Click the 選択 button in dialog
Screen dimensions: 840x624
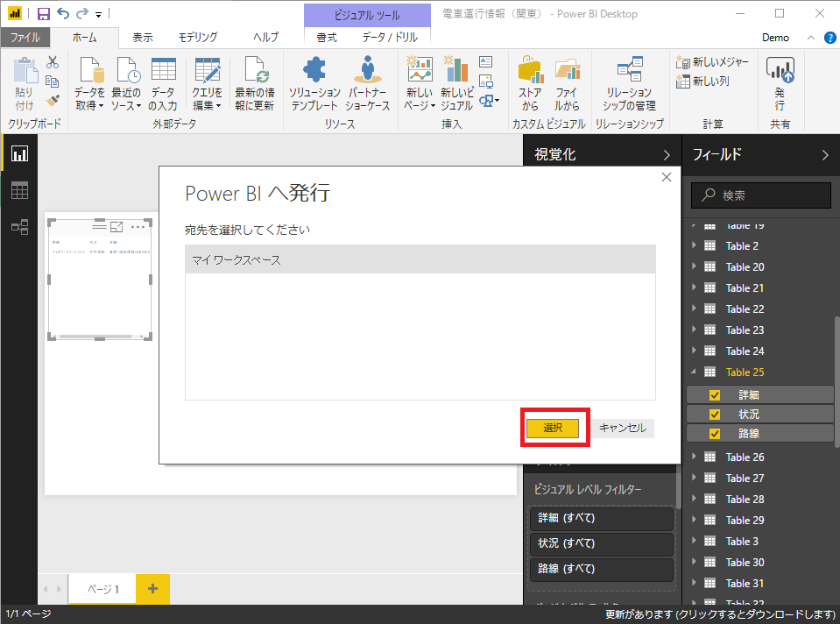point(553,428)
